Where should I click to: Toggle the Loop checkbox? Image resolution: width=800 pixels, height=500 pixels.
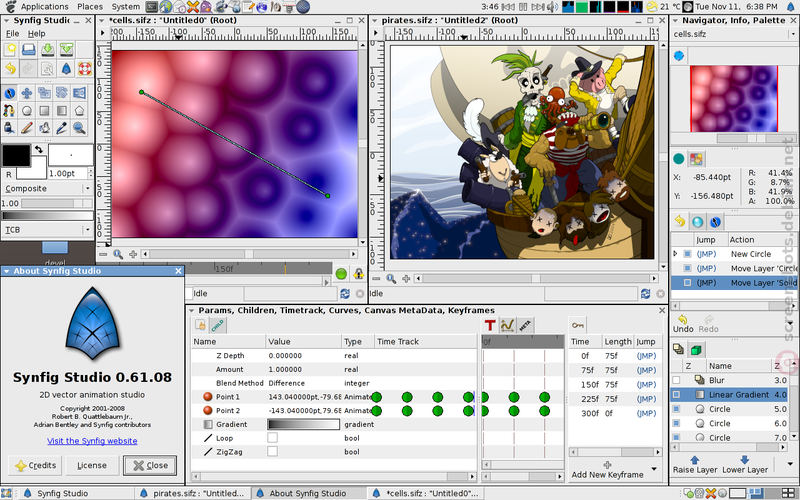point(272,438)
